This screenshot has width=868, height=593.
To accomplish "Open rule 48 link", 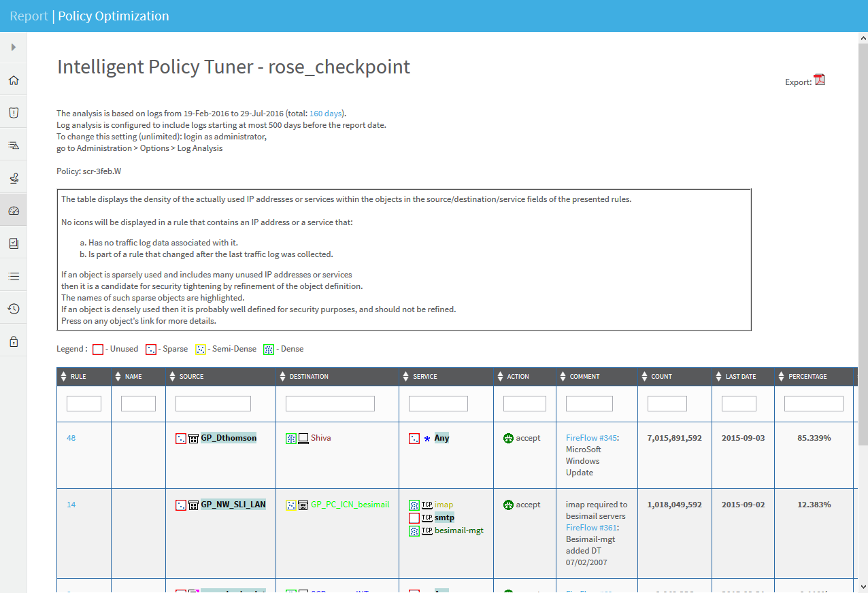I will point(71,438).
